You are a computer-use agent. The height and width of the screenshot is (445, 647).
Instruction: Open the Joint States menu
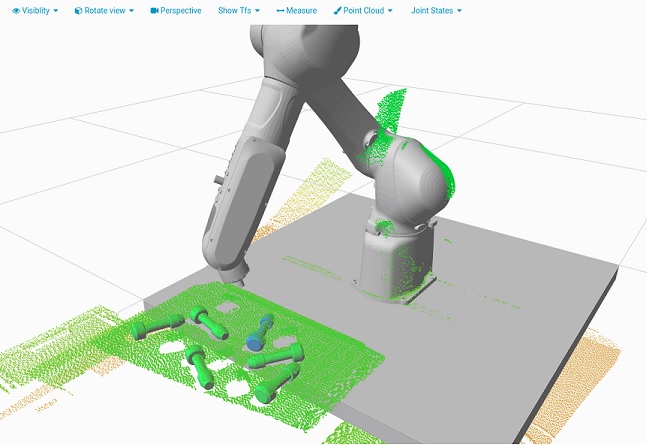click(436, 11)
